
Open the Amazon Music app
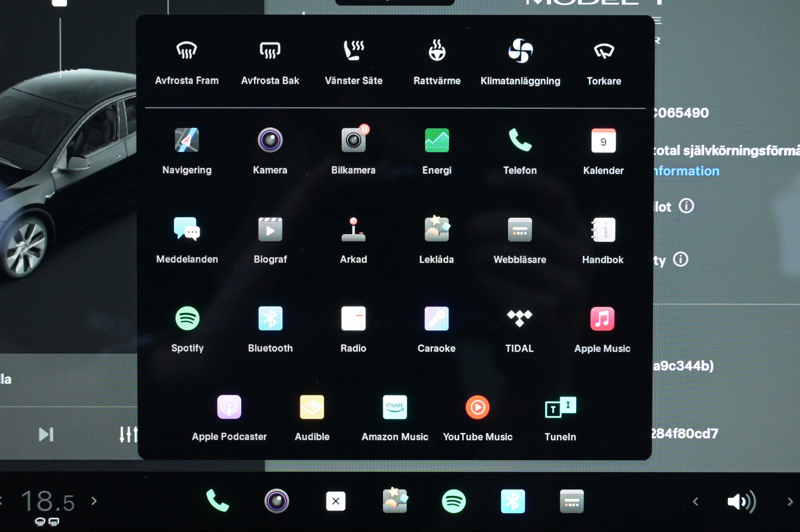pos(395,418)
